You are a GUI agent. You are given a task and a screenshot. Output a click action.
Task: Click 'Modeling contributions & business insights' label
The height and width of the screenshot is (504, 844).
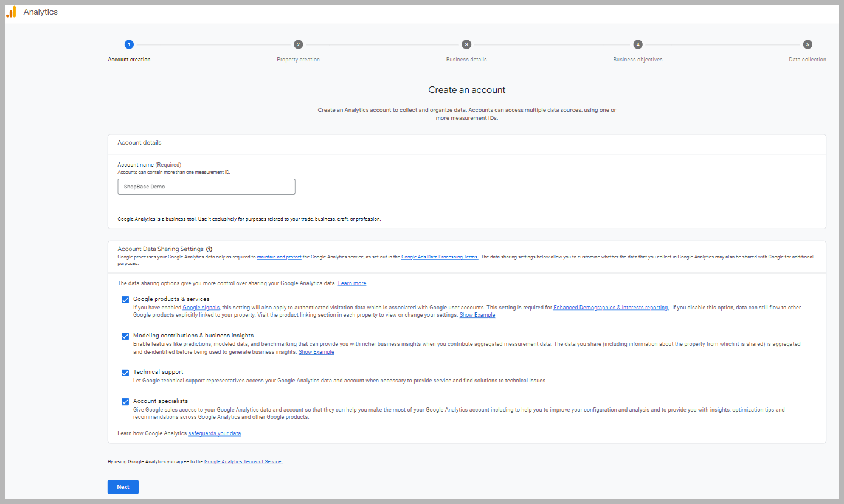[193, 336]
